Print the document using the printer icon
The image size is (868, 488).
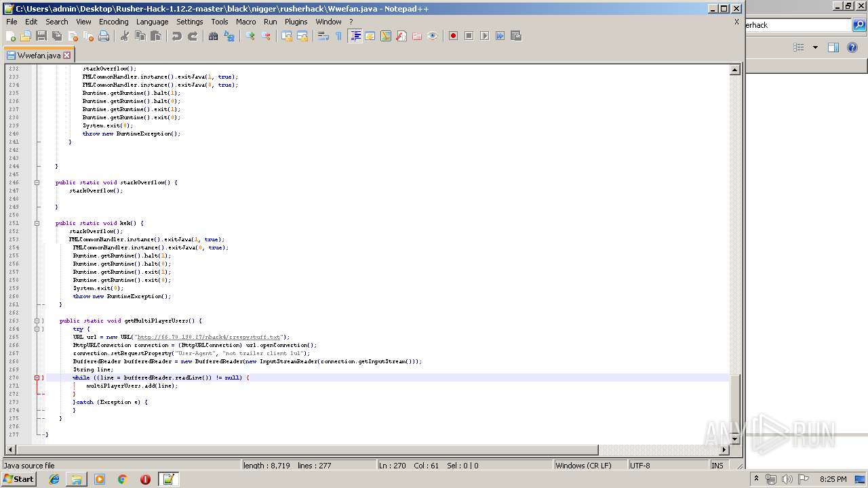[x=104, y=36]
